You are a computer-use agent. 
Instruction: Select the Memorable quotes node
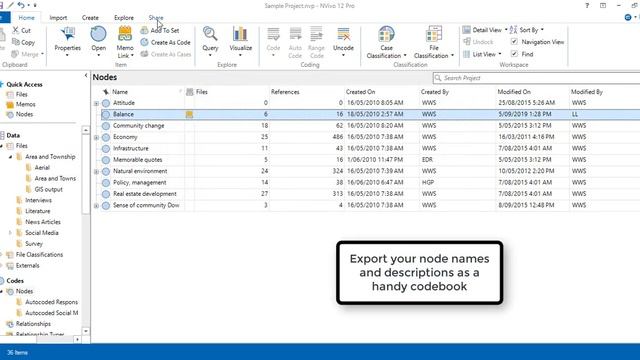(138, 160)
